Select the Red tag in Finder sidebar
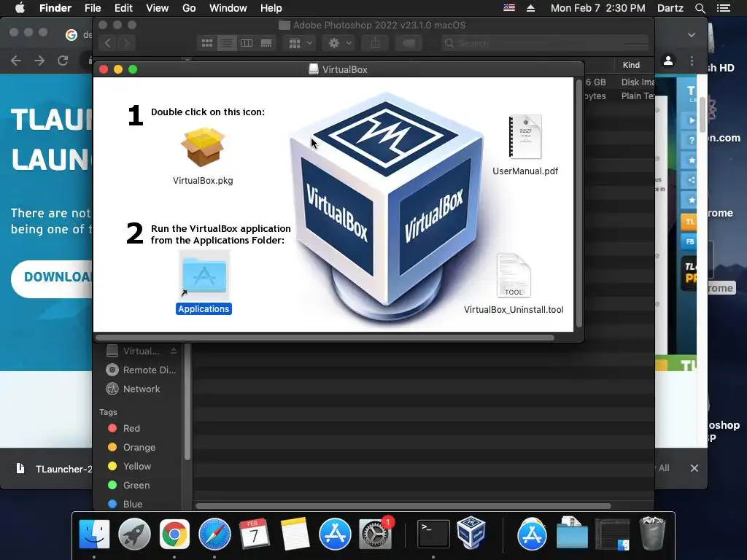Screen dimensions: 747x560 pos(124,428)
